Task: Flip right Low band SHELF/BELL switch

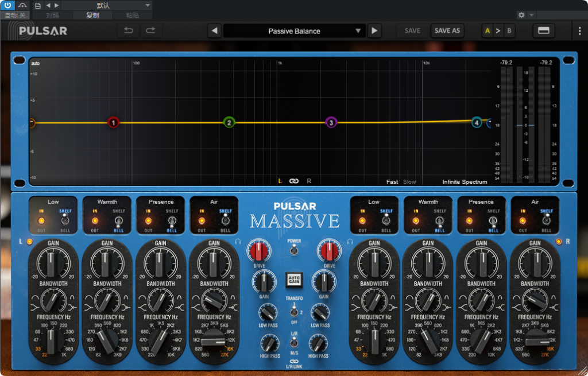Action: pos(386,220)
